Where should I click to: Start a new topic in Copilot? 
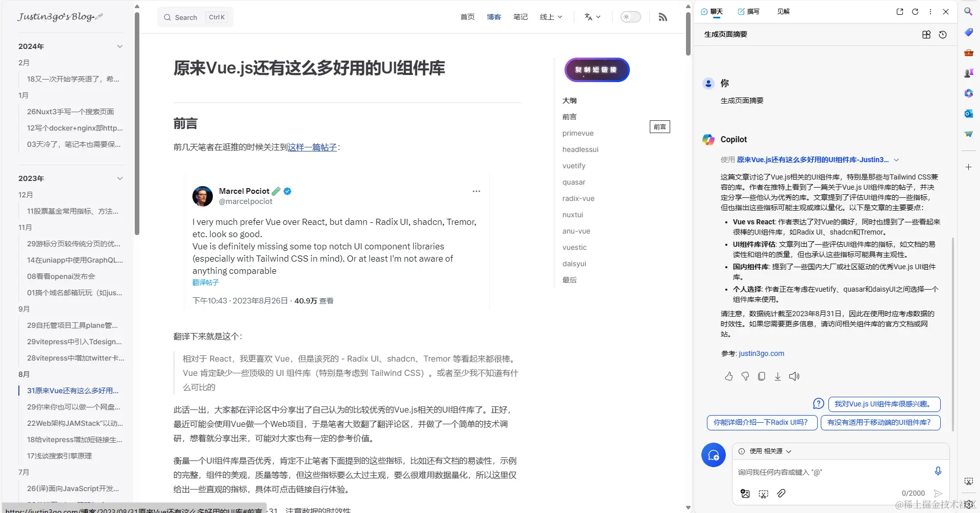(714, 455)
